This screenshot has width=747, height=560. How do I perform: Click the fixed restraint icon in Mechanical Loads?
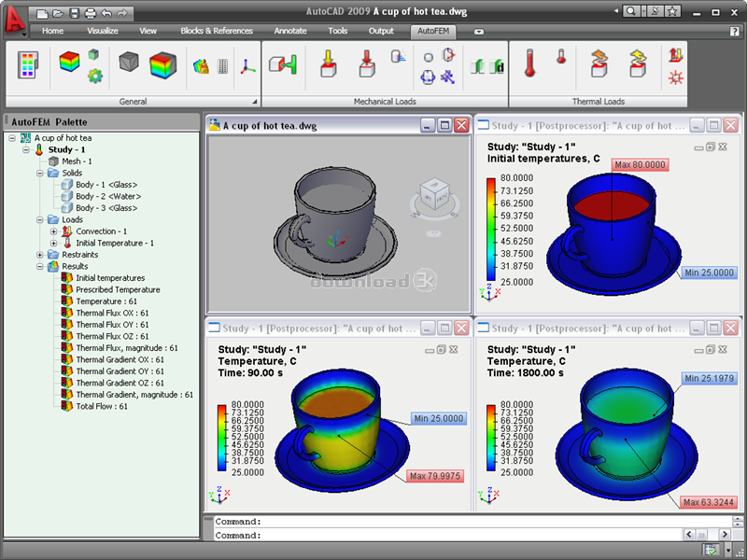(283, 63)
